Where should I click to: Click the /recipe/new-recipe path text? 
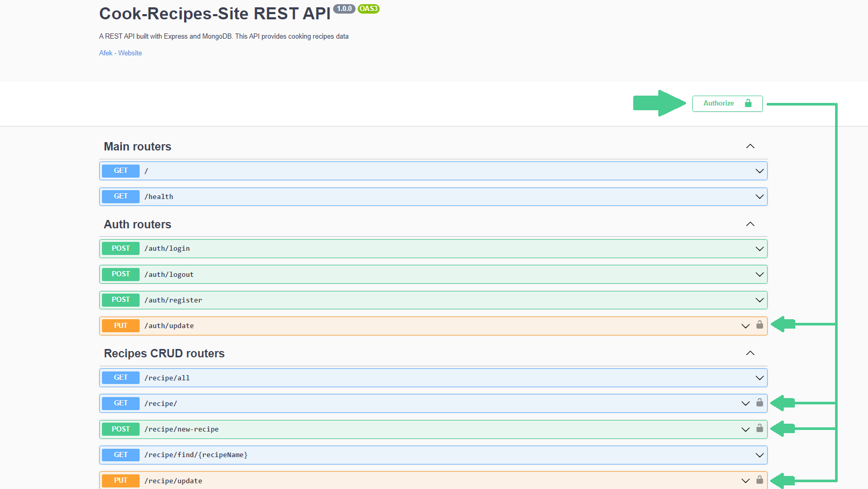click(x=181, y=429)
